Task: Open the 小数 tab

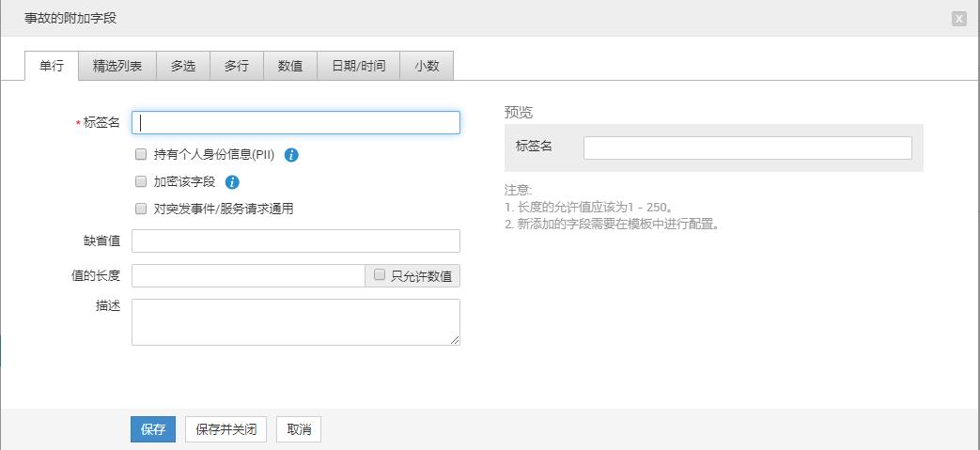Action: pyautogui.click(x=427, y=66)
